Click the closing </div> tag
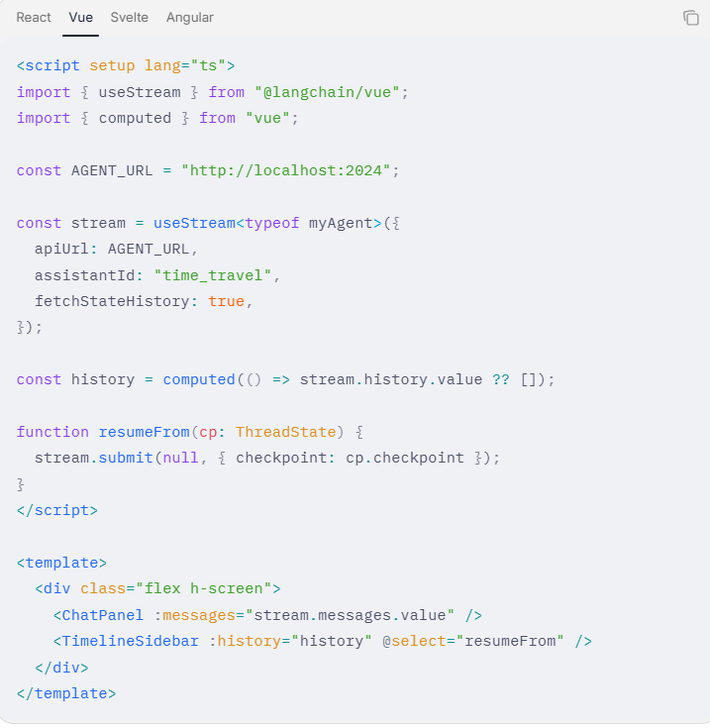Screen dimensions: 710x728 (61, 669)
